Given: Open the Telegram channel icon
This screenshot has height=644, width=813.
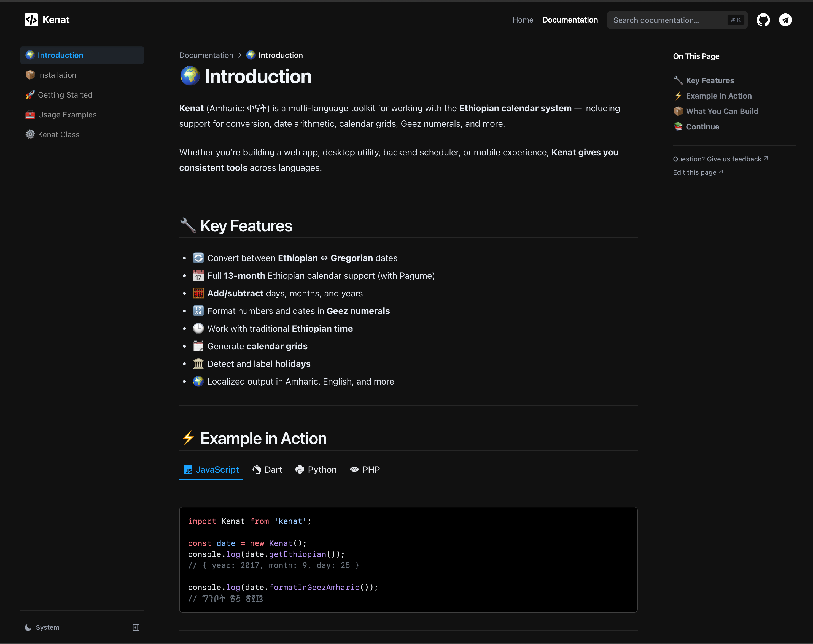Looking at the screenshot, I should pos(785,20).
